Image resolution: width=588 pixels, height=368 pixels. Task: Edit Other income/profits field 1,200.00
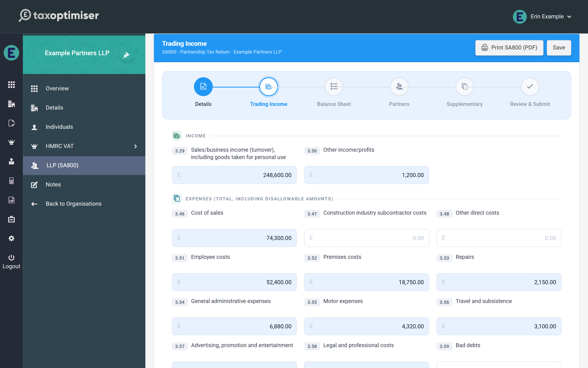pyautogui.click(x=366, y=175)
